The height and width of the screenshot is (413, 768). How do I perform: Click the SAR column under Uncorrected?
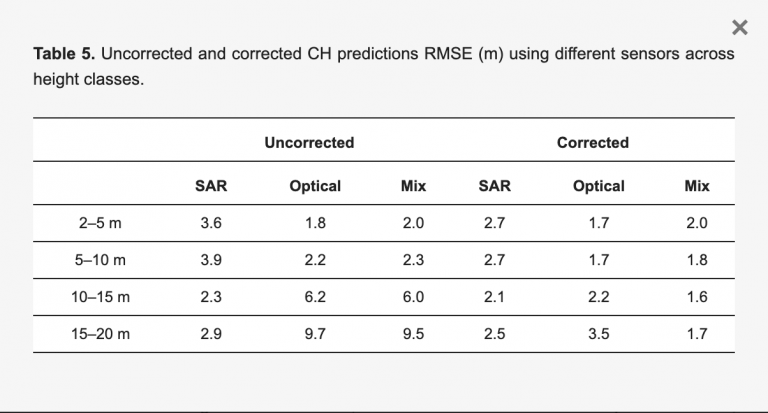(211, 186)
